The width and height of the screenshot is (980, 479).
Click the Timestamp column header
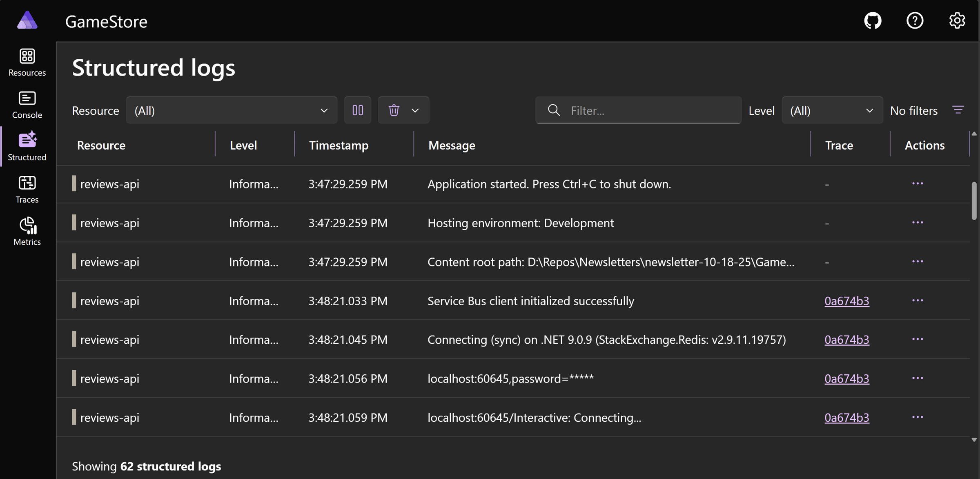pyautogui.click(x=339, y=145)
